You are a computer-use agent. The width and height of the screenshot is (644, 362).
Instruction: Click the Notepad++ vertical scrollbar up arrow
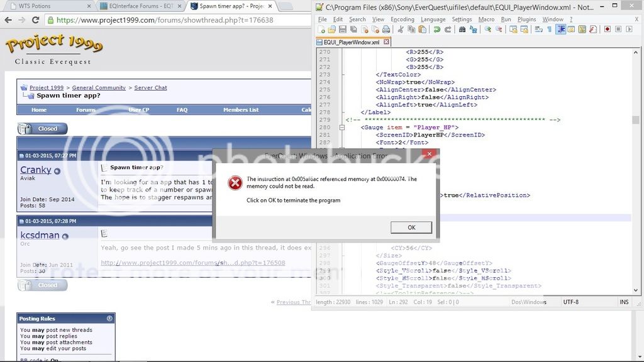636,52
